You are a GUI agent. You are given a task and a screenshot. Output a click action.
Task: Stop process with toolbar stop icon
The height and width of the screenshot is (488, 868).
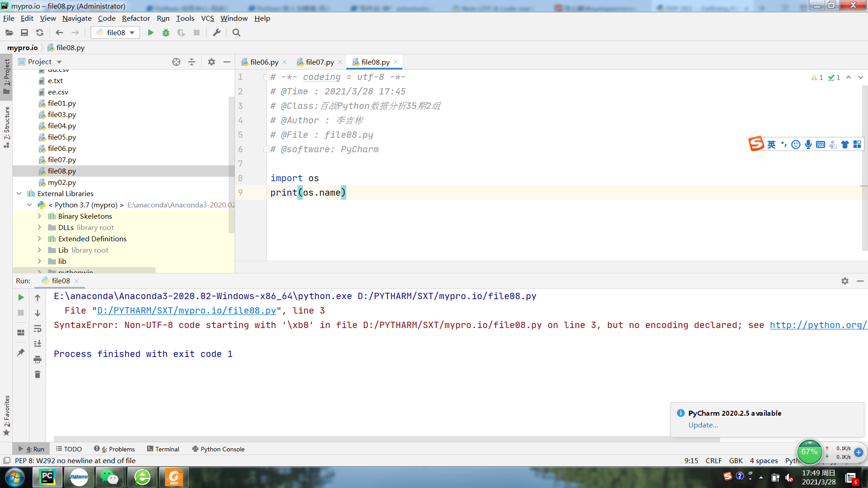click(x=197, y=33)
